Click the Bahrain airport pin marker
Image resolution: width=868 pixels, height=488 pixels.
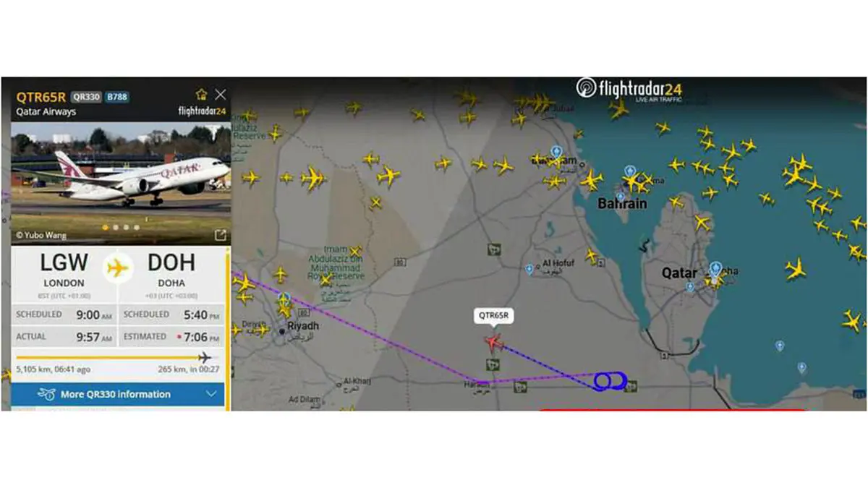pyautogui.click(x=630, y=172)
